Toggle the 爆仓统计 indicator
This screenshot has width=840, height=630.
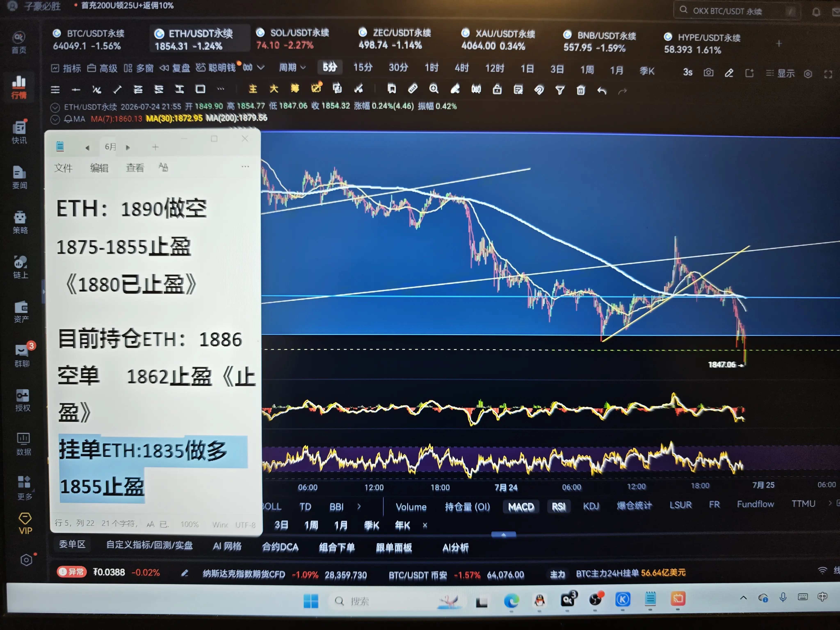(x=634, y=506)
